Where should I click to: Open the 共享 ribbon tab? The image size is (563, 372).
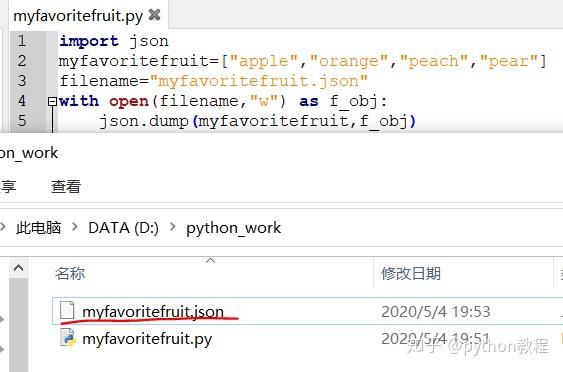[7, 187]
